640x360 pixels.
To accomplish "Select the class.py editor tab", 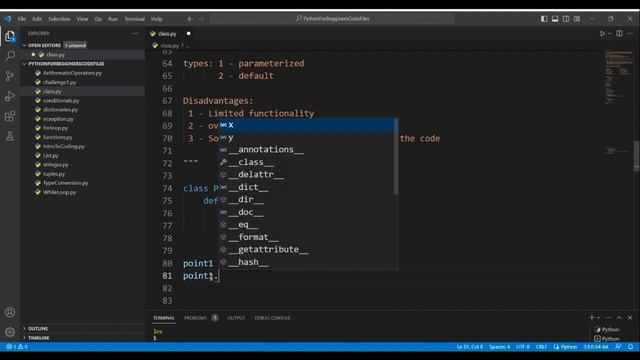I will tap(167, 34).
